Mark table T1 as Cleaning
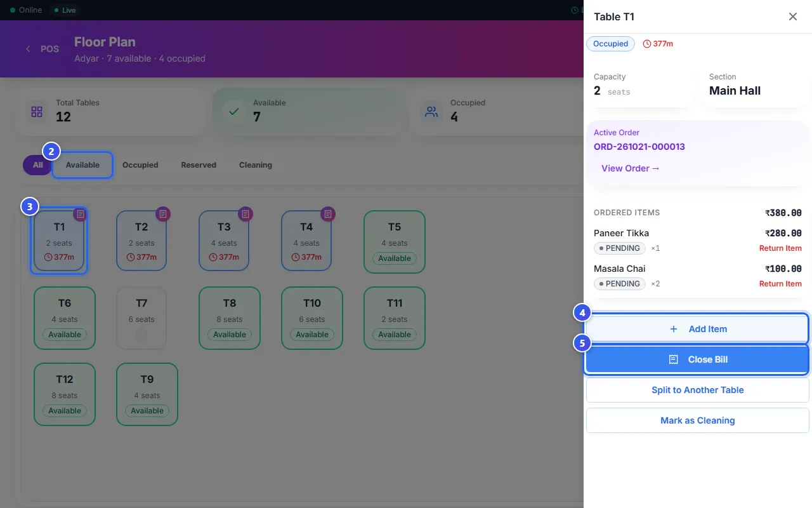The width and height of the screenshot is (812, 508). click(698, 420)
